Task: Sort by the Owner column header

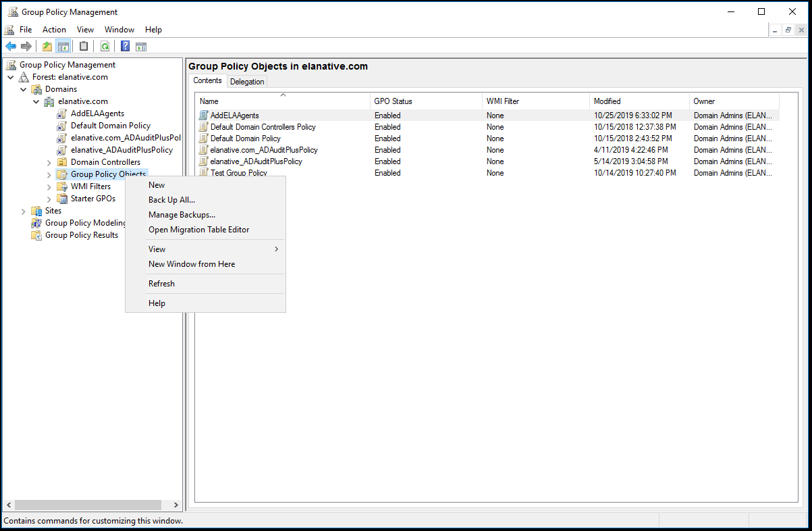Action: tap(734, 101)
